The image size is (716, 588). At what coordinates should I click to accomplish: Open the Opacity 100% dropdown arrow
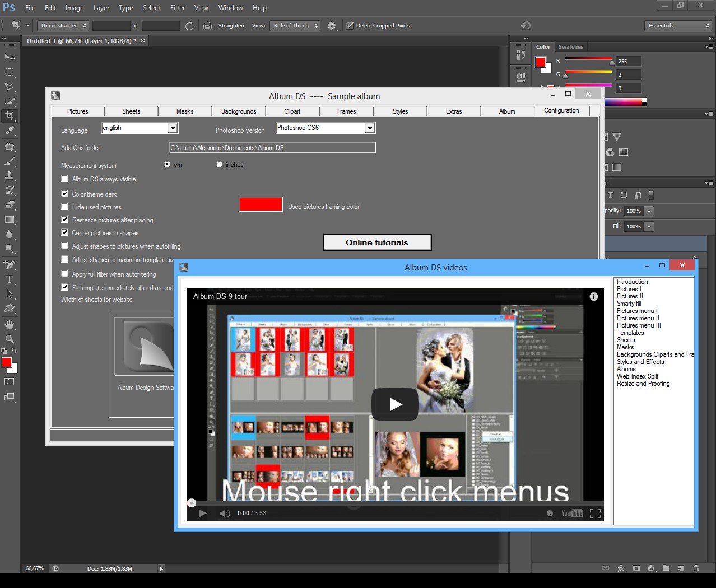[649, 211]
